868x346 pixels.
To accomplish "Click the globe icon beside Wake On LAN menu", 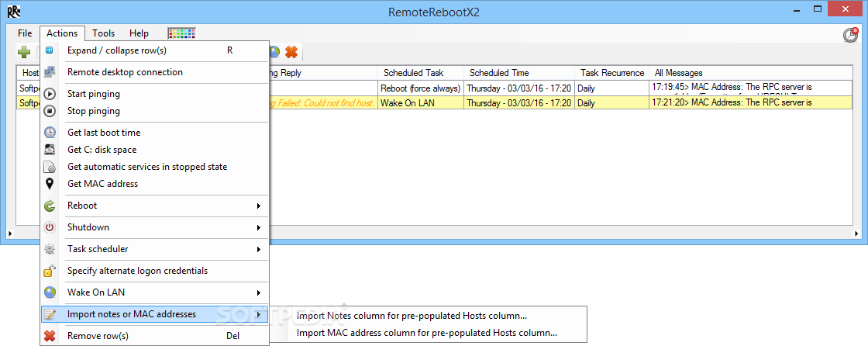I will pyautogui.click(x=50, y=292).
